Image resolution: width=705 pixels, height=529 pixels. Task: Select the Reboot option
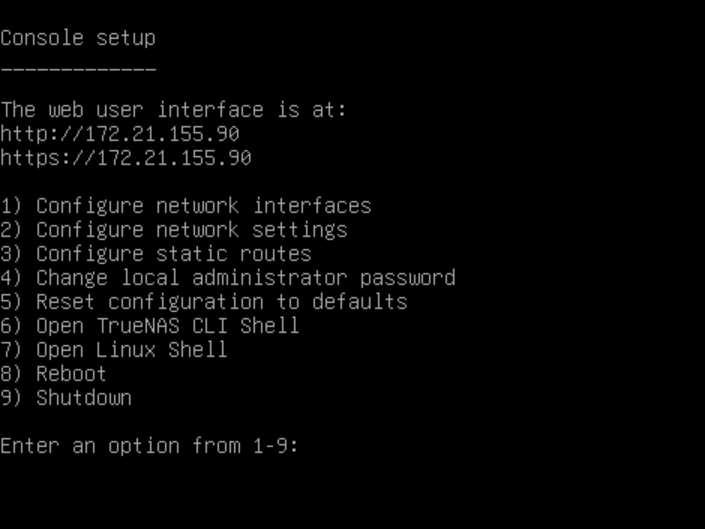pos(71,374)
